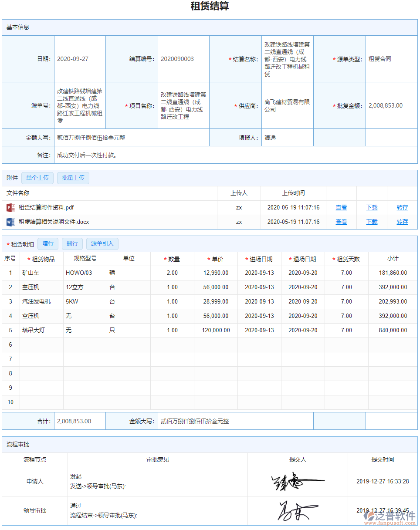Click the 单个上传 upload button

point(37,178)
